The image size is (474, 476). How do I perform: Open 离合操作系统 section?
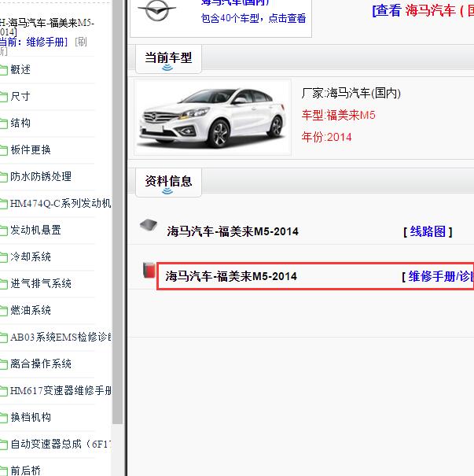coord(41,363)
